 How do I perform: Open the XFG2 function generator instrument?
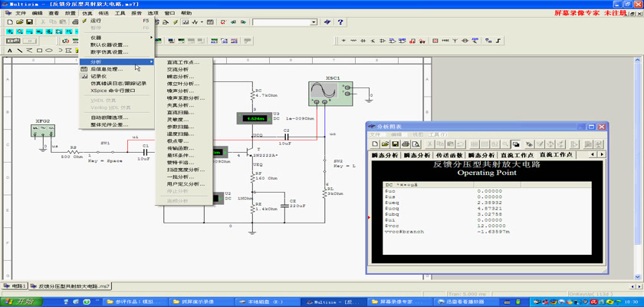tap(43, 130)
